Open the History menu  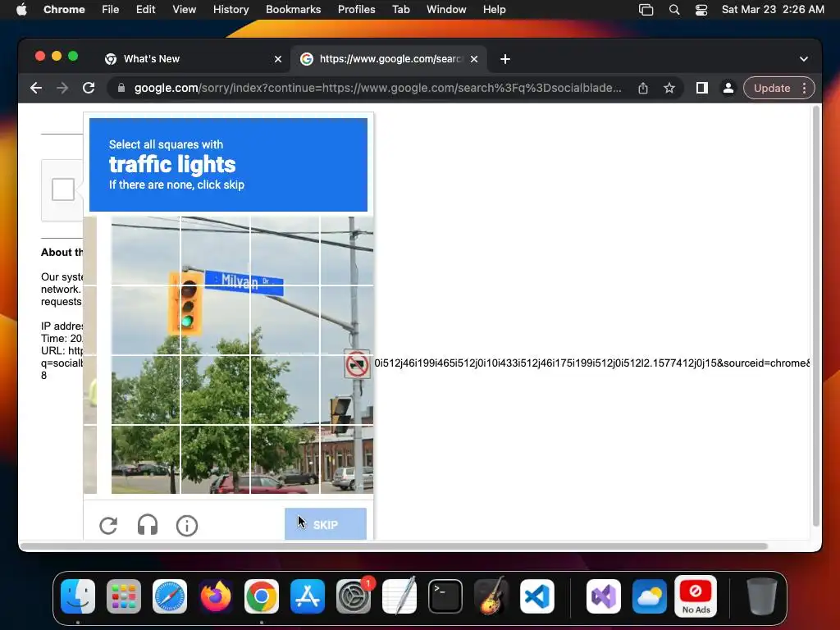click(231, 10)
